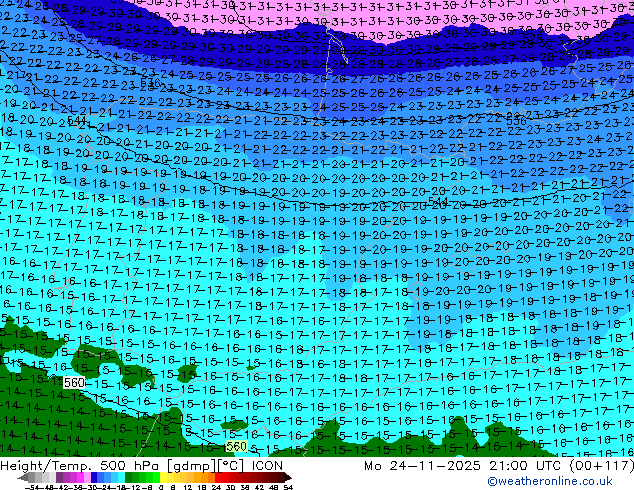
Task: Click the yellow-highlighted 560 contour label
Action: pos(237,446)
